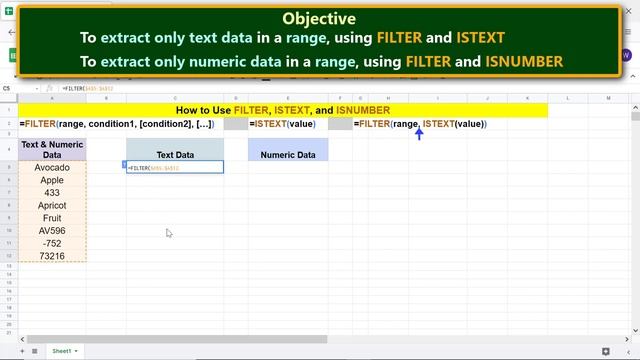Click the horizontal scrollbar thumb
The height and width of the screenshot is (360, 640).
click(177, 339)
